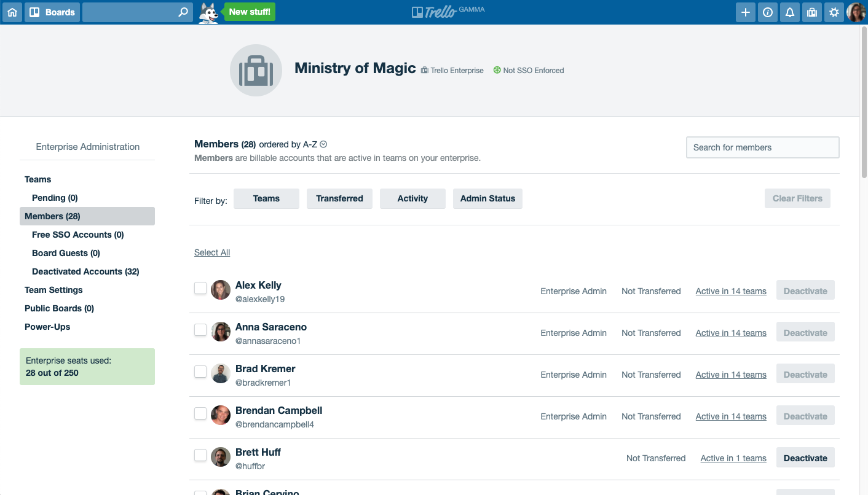Open Alex Kelly's member name
Viewport: 868px width, 495px height.
[x=258, y=285]
